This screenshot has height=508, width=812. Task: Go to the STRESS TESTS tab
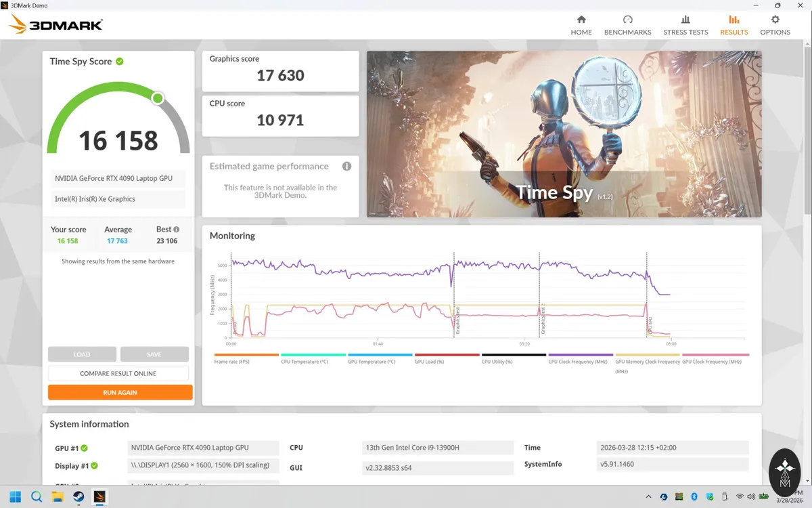pos(685,25)
